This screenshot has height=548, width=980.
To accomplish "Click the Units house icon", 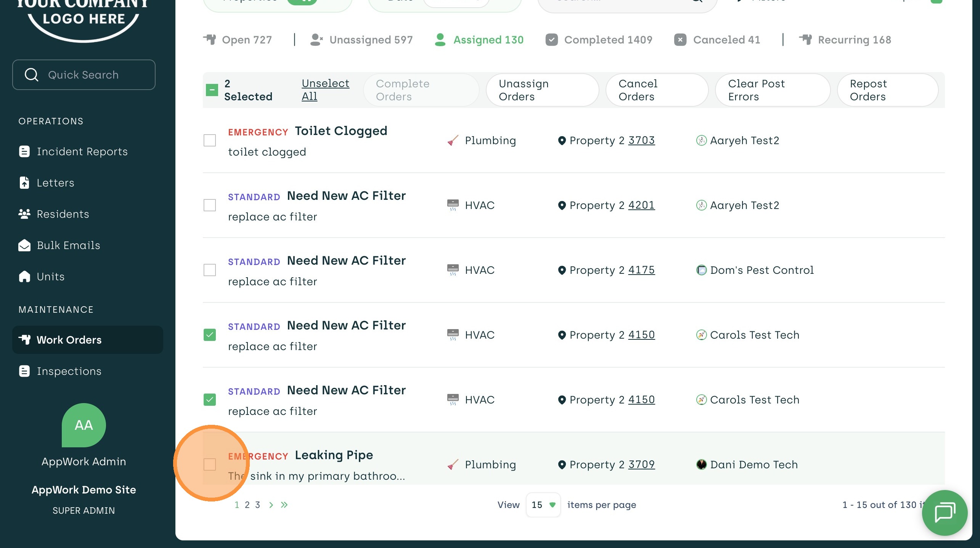I will point(24,276).
